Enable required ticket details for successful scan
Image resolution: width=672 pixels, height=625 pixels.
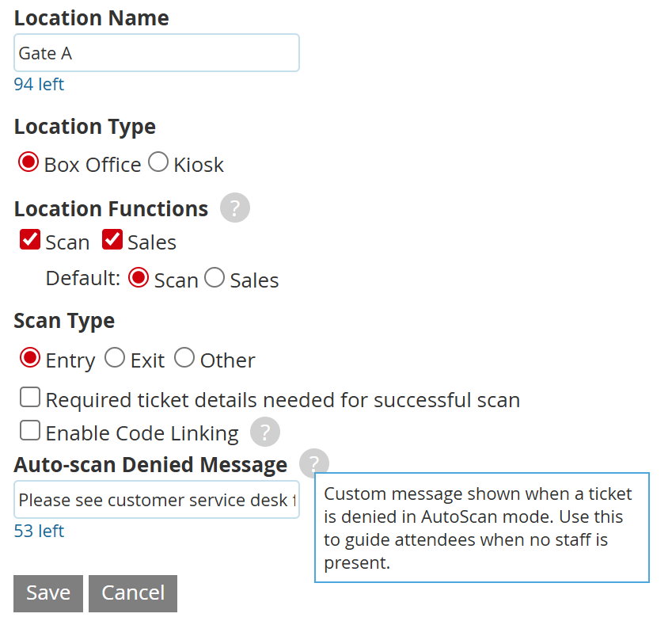tap(30, 398)
